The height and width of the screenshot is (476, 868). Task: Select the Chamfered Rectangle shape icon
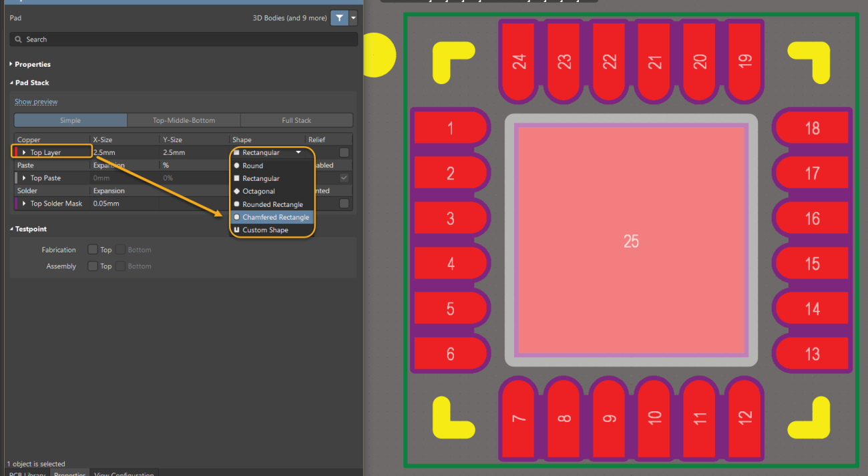click(238, 217)
